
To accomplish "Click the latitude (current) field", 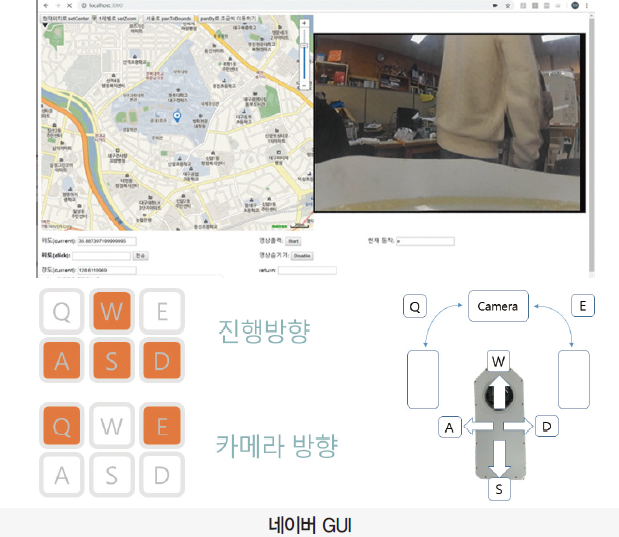I will tap(107, 241).
